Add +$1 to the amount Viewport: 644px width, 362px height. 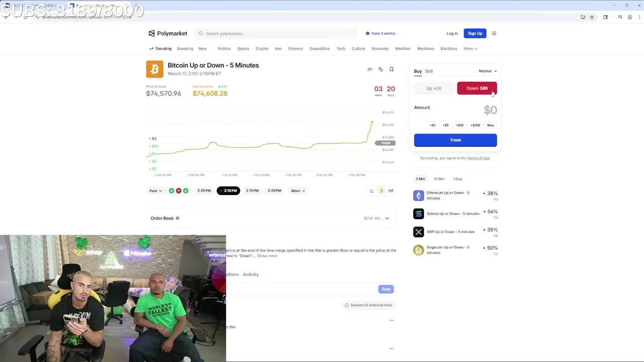(x=433, y=125)
